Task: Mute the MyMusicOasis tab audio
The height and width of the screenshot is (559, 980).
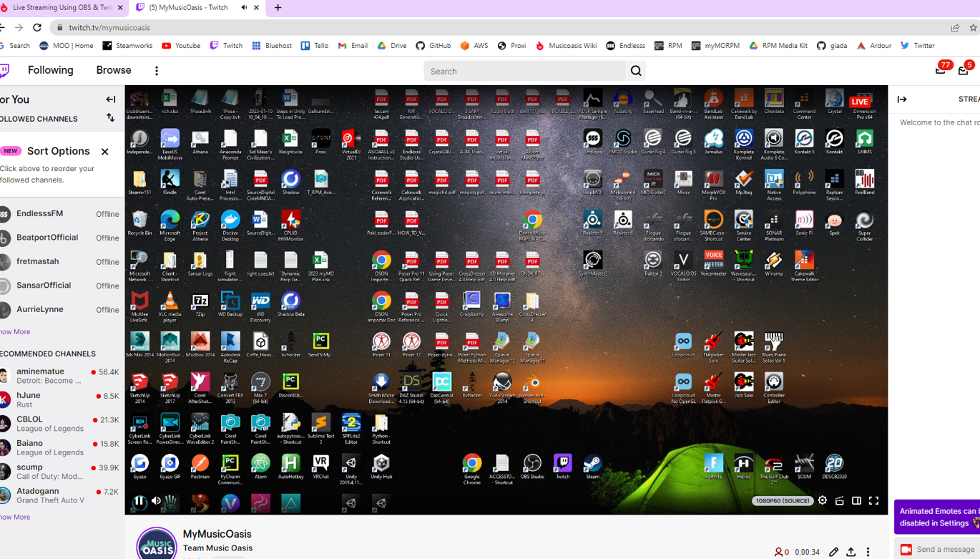Action: [x=244, y=8]
